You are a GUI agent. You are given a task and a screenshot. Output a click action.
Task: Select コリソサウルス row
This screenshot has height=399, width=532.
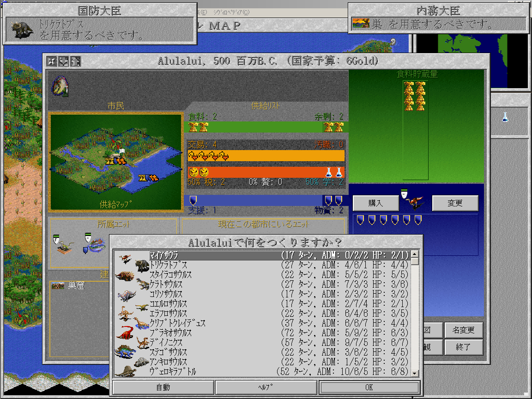pyautogui.click(x=279, y=294)
